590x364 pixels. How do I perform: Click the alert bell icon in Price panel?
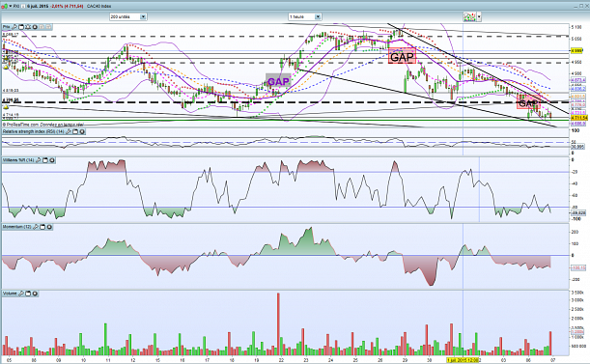pyautogui.click(x=28, y=27)
